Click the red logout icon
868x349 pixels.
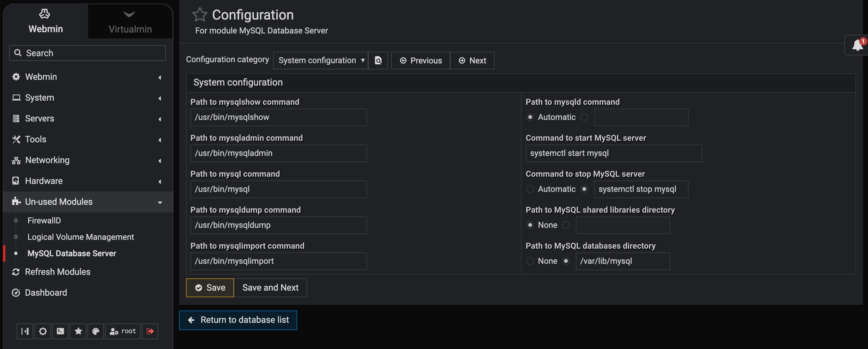(150, 331)
